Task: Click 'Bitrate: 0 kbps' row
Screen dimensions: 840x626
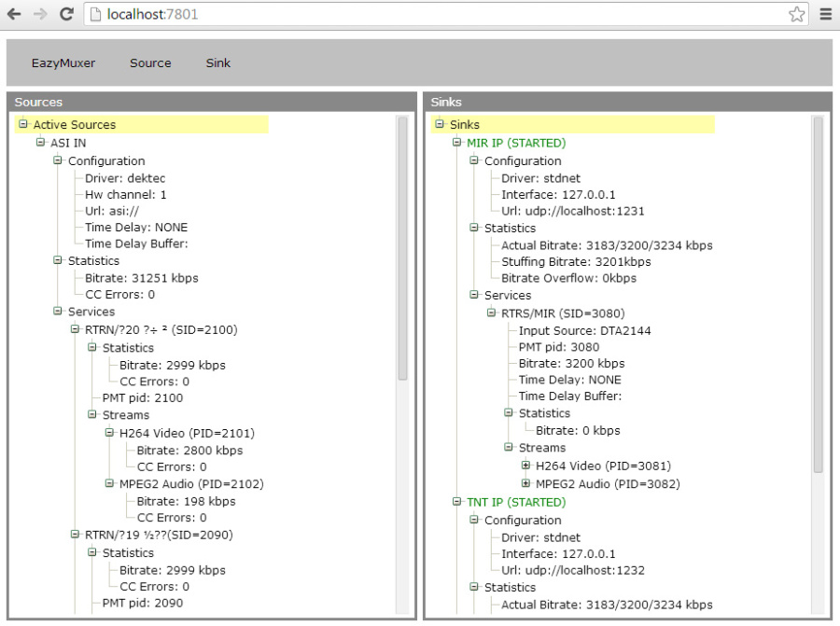Action: point(578,430)
